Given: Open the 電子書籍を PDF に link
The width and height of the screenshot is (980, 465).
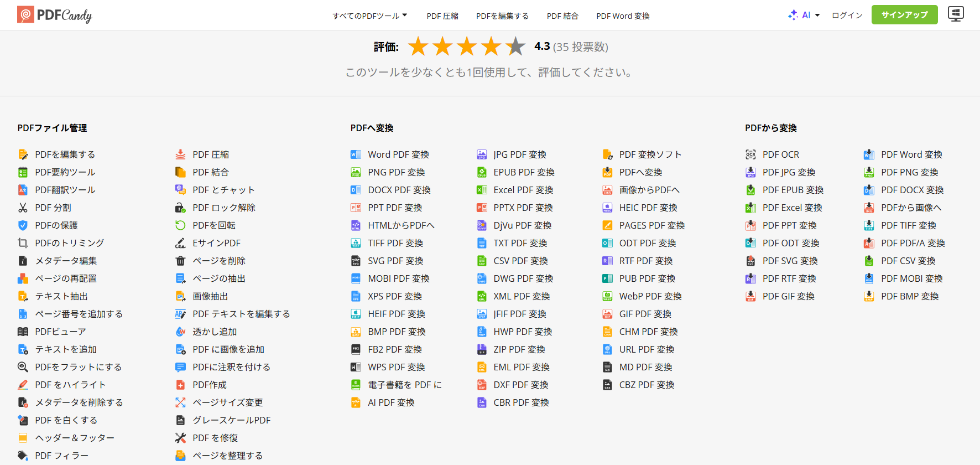Looking at the screenshot, I should click(405, 385).
